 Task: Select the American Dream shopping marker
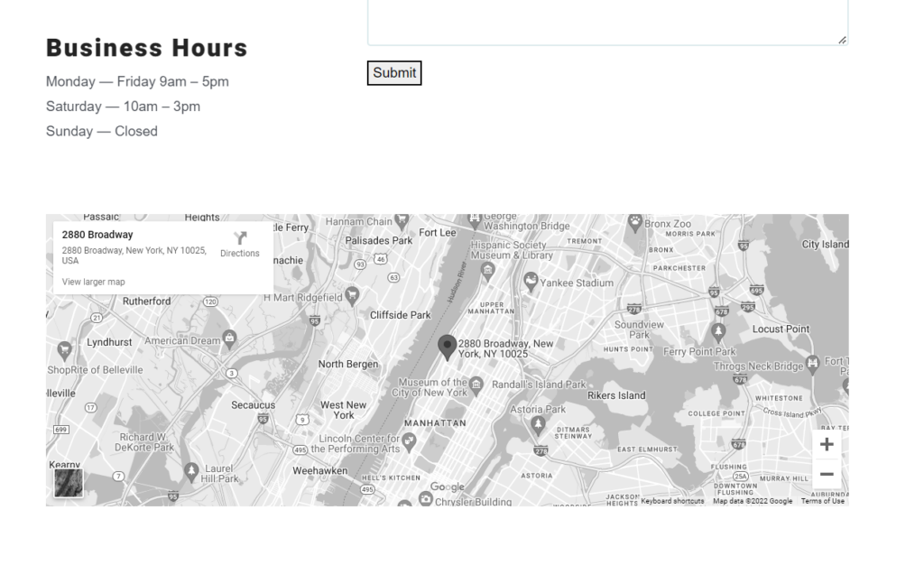coord(230,339)
